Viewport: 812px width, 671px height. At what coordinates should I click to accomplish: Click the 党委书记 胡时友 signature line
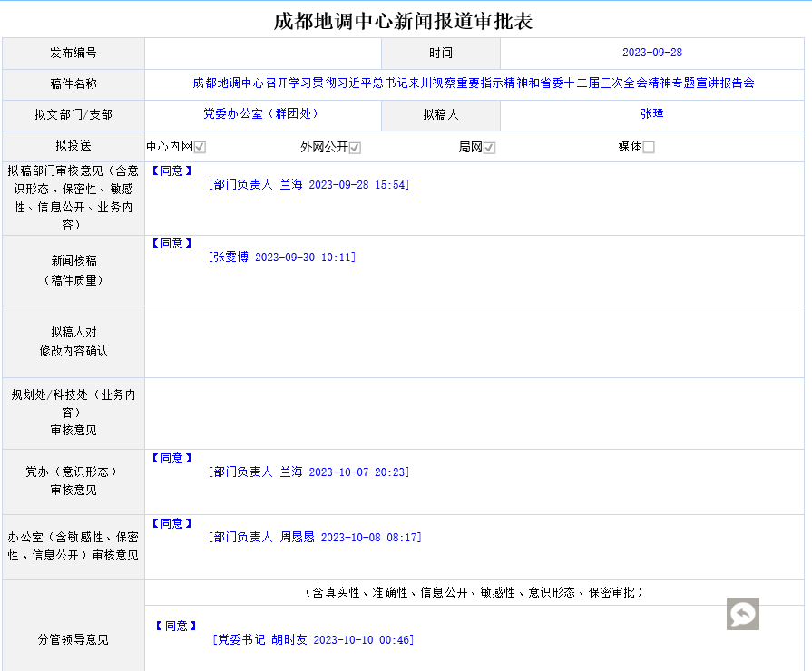pos(313,640)
